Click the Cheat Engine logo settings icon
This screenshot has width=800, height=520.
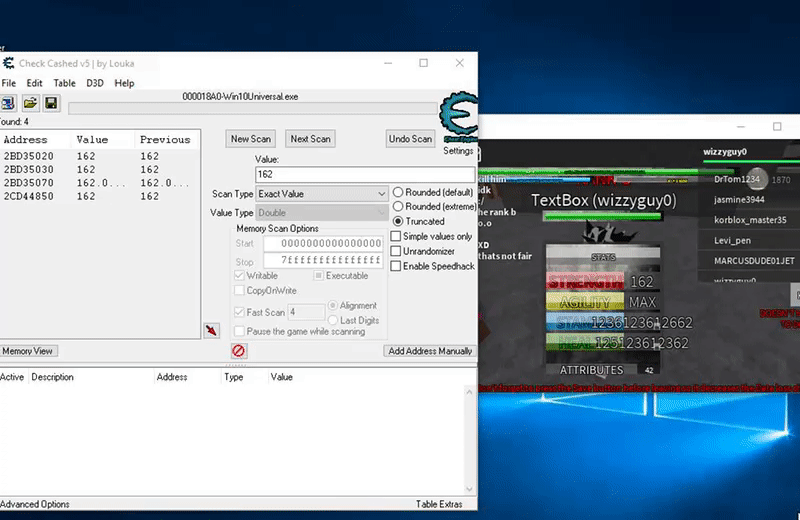[x=458, y=117]
